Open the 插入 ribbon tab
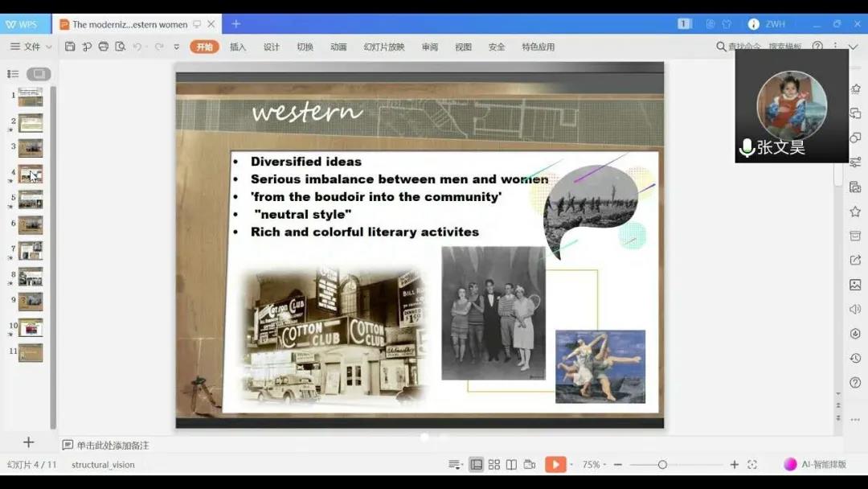 [238, 47]
